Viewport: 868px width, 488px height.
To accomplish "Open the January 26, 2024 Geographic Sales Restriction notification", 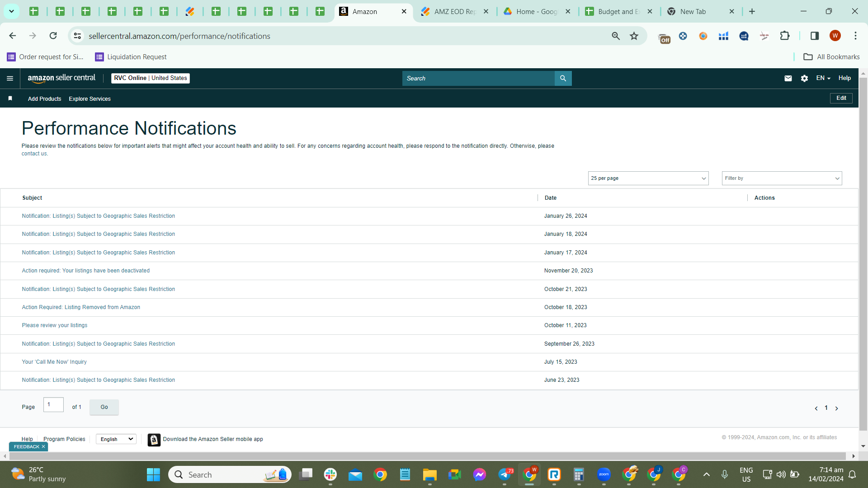I will [x=98, y=216].
